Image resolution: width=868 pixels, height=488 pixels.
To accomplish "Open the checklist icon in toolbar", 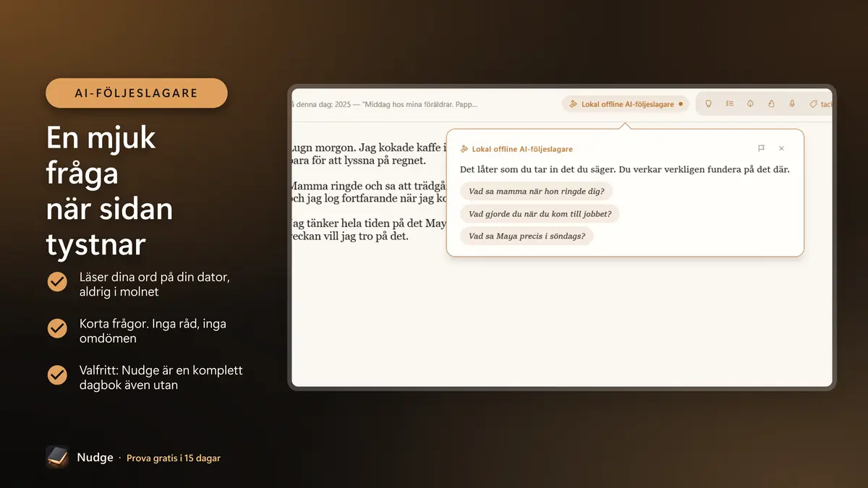I will 729,104.
